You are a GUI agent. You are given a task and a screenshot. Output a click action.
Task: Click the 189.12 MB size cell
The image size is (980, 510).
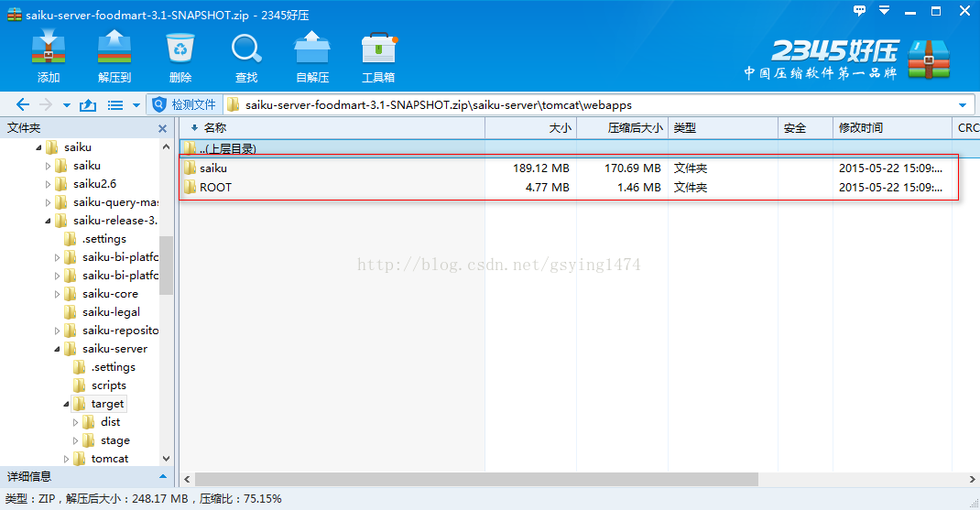coord(540,168)
